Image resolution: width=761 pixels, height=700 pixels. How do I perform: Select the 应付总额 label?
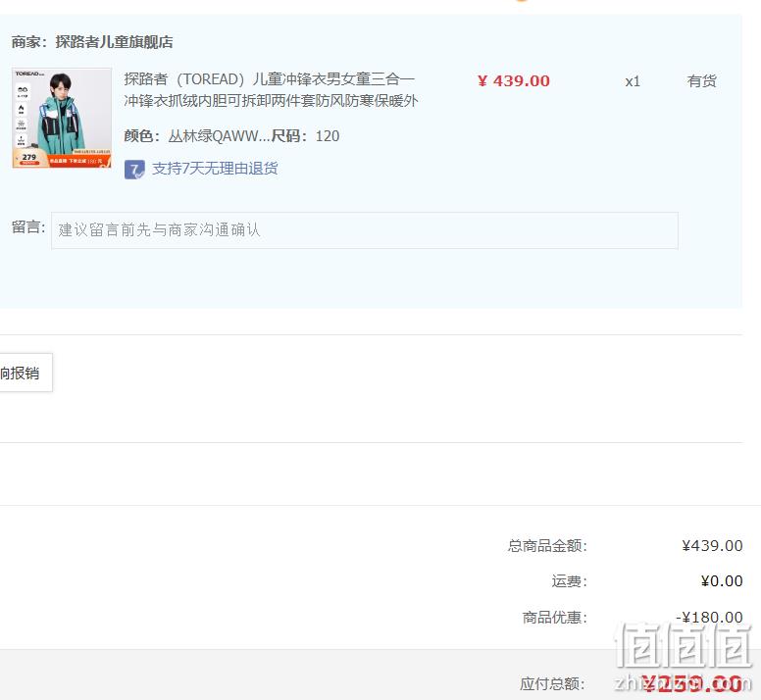(x=552, y=684)
